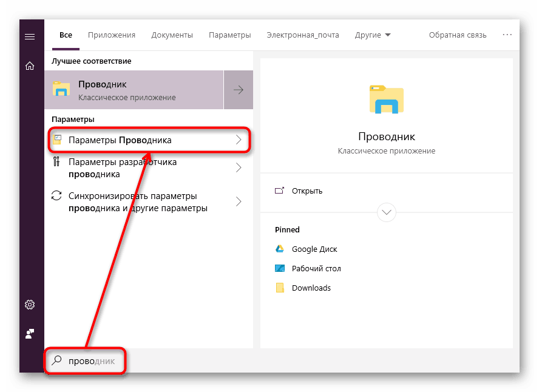Open Синхронизировать параметры проводника result

(x=149, y=202)
